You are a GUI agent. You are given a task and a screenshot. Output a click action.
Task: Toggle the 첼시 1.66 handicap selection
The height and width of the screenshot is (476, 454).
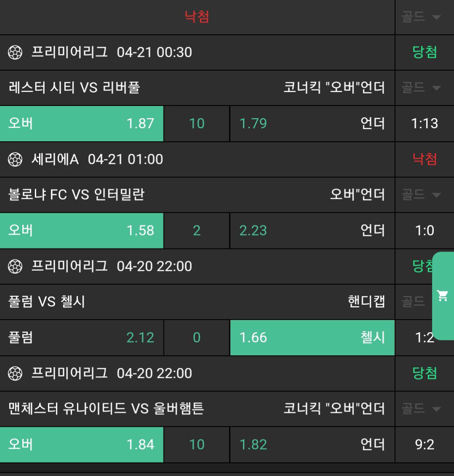312,338
